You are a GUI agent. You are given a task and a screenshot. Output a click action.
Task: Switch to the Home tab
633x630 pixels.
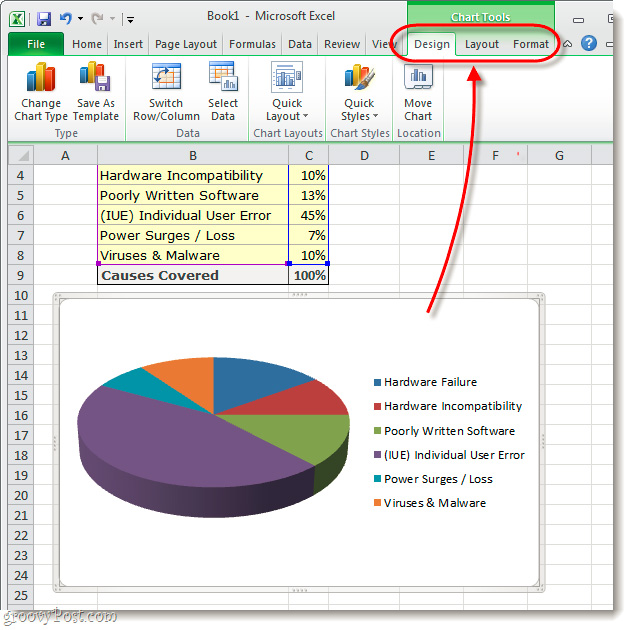click(87, 44)
